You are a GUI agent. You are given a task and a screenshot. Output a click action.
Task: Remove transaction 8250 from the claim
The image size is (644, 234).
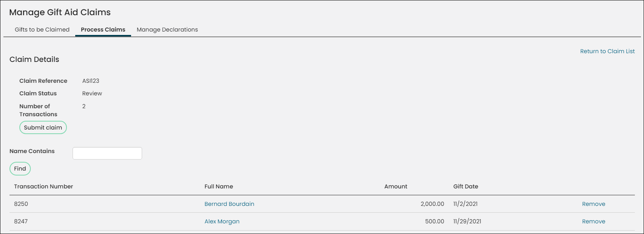click(x=593, y=204)
